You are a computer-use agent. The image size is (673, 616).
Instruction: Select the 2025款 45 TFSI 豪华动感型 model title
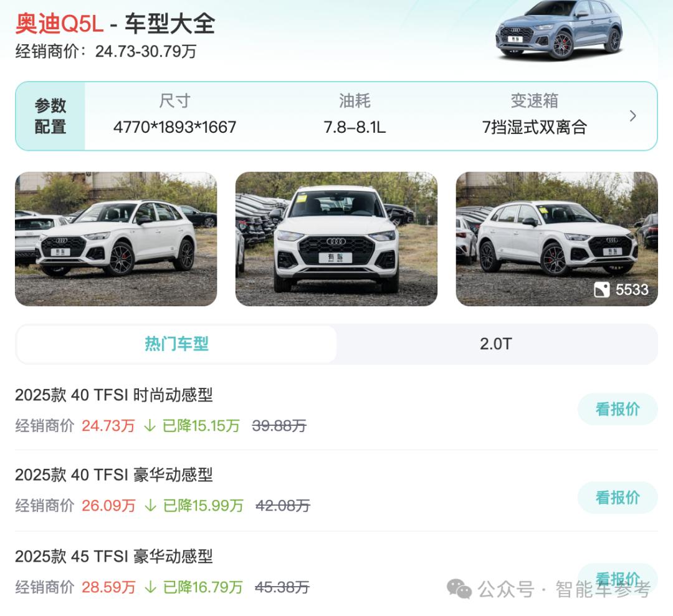tap(114, 556)
